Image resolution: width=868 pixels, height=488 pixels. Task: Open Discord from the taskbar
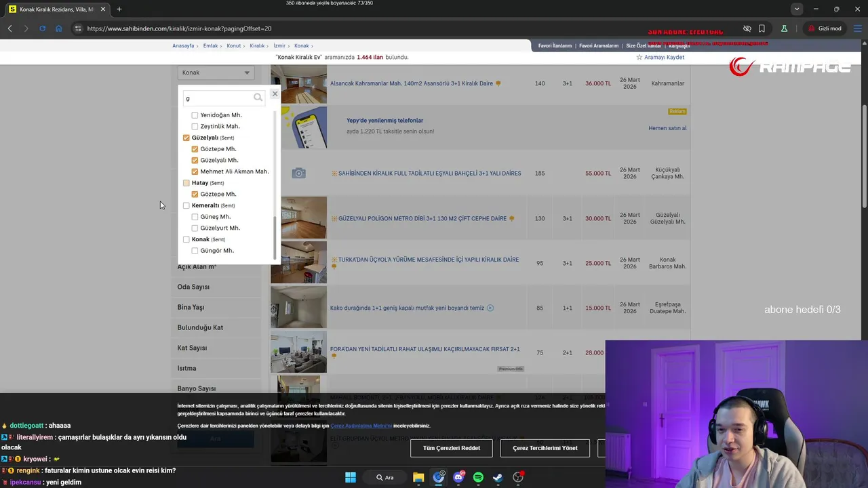(x=458, y=477)
